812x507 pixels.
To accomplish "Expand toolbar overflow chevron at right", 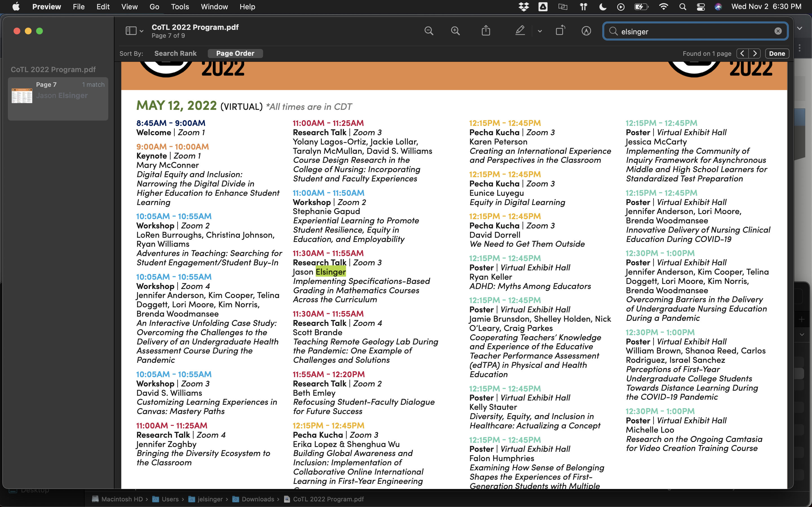I will point(800,28).
